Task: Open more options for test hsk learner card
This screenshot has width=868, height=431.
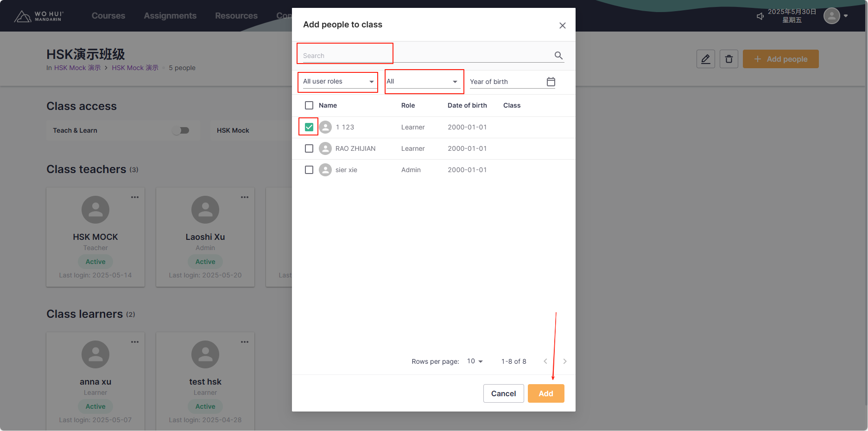Action: (244, 342)
